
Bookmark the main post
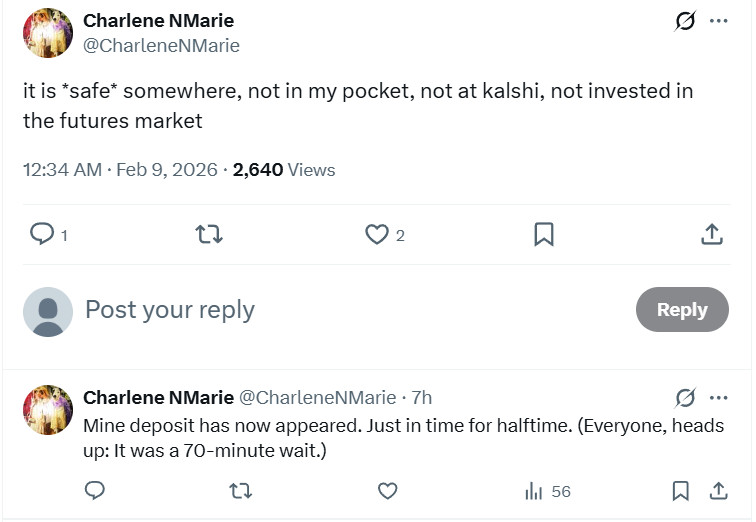(x=543, y=234)
